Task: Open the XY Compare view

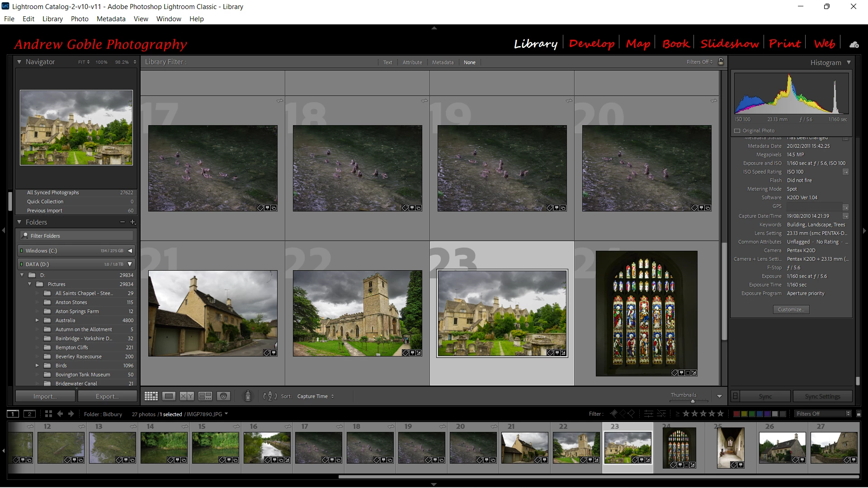Action: (187, 396)
